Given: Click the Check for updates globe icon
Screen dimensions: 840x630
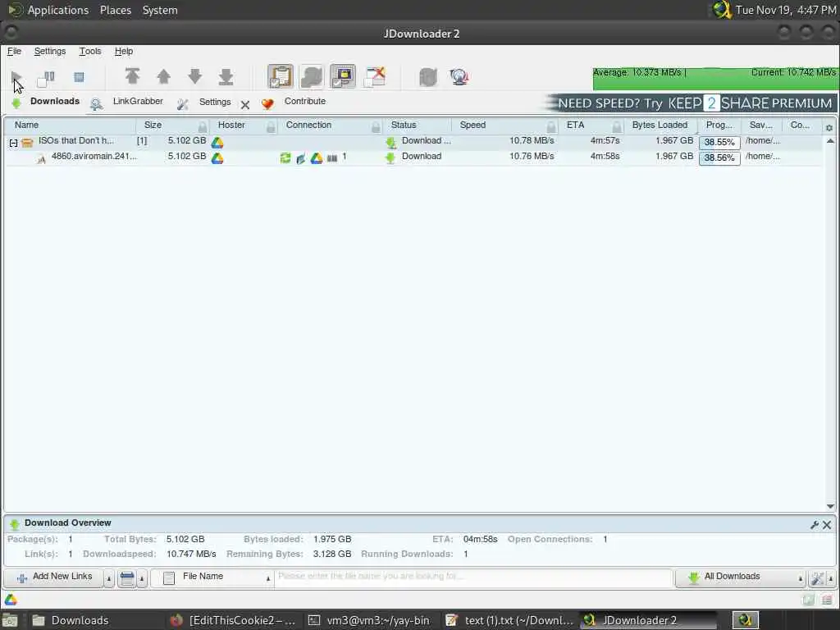Looking at the screenshot, I should [459, 77].
